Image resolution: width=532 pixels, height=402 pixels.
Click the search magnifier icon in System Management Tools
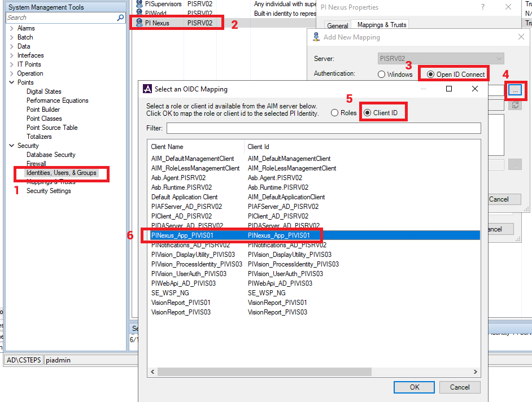pos(120,18)
